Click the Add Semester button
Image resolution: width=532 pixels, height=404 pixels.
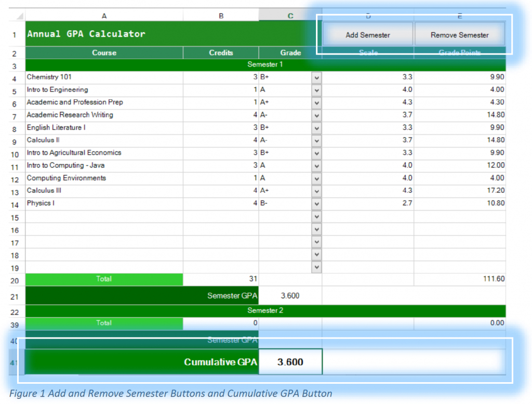368,35
